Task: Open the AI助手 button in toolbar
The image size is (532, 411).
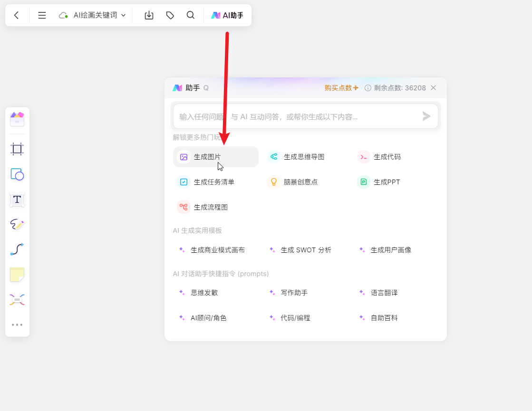Action: tap(227, 15)
